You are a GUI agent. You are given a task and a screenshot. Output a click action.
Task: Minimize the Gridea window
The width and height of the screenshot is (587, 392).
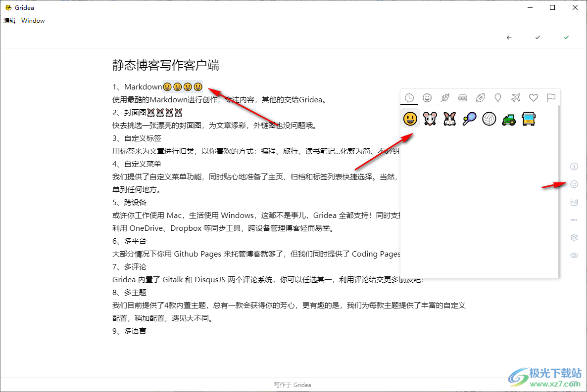(530, 7)
